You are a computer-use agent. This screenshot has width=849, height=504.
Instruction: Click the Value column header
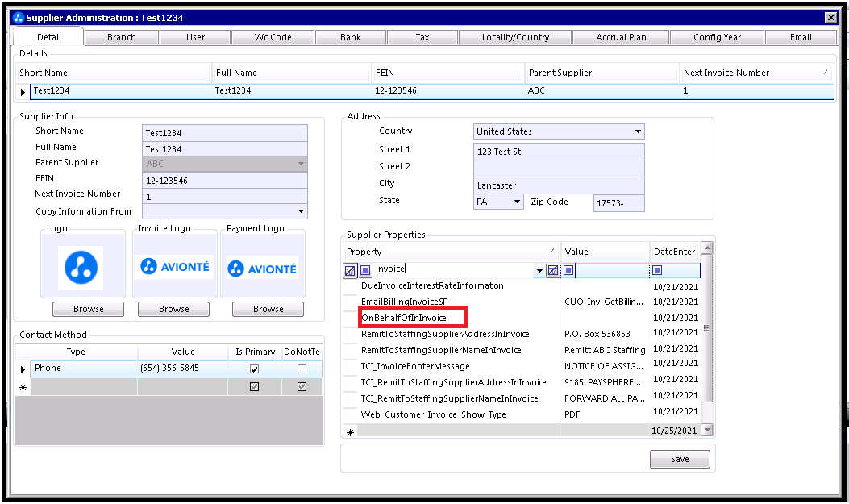604,252
